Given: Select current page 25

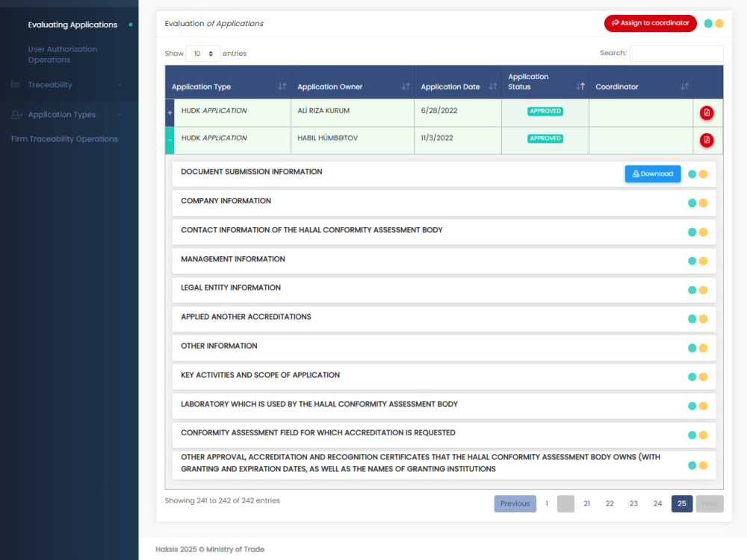Looking at the screenshot, I should coord(682,504).
